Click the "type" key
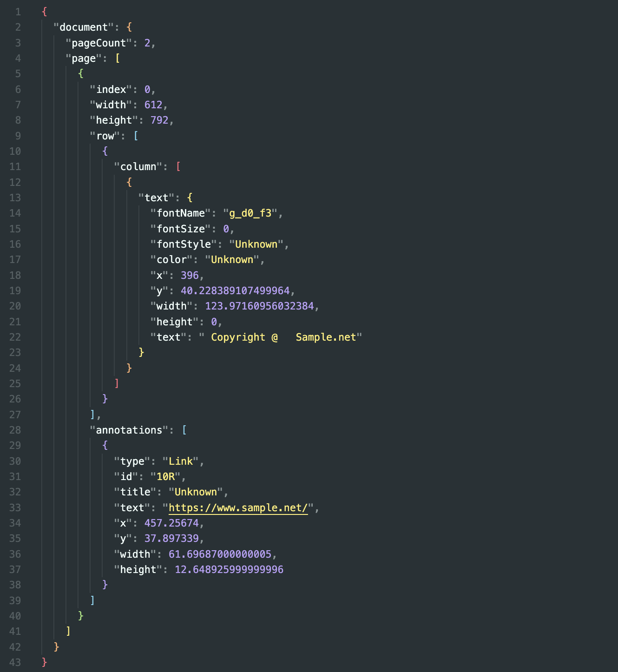618x672 pixels. point(132,461)
